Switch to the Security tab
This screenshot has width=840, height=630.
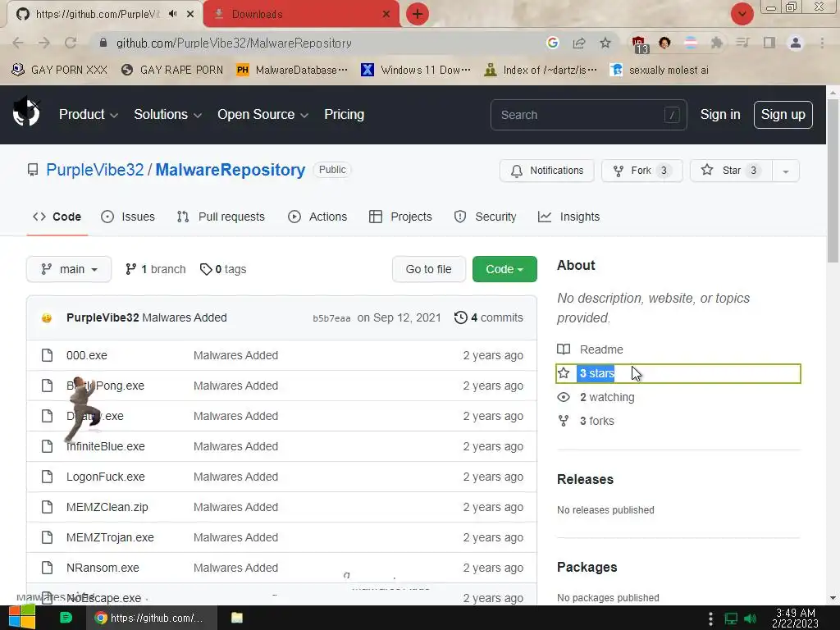click(486, 217)
